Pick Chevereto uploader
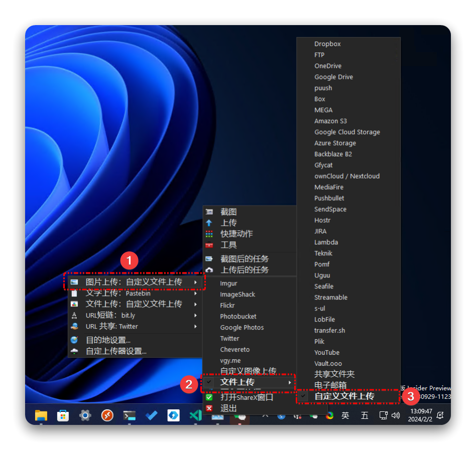Image resolution: width=476 pixels, height=450 pixels. click(x=234, y=349)
